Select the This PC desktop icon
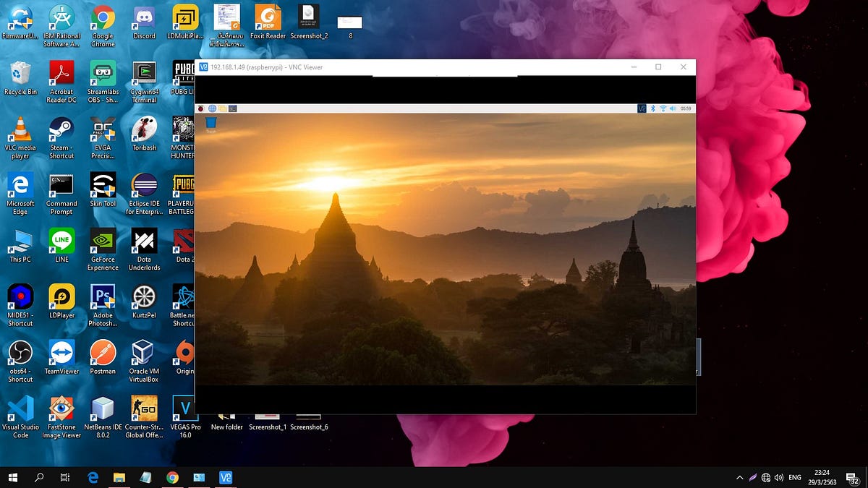 (x=20, y=246)
